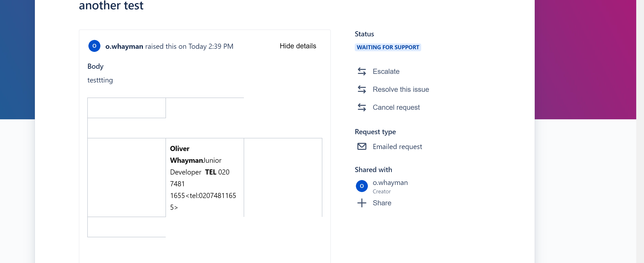Click o.whayman name under Shared with
Image resolution: width=644 pixels, height=263 pixels.
click(x=390, y=183)
